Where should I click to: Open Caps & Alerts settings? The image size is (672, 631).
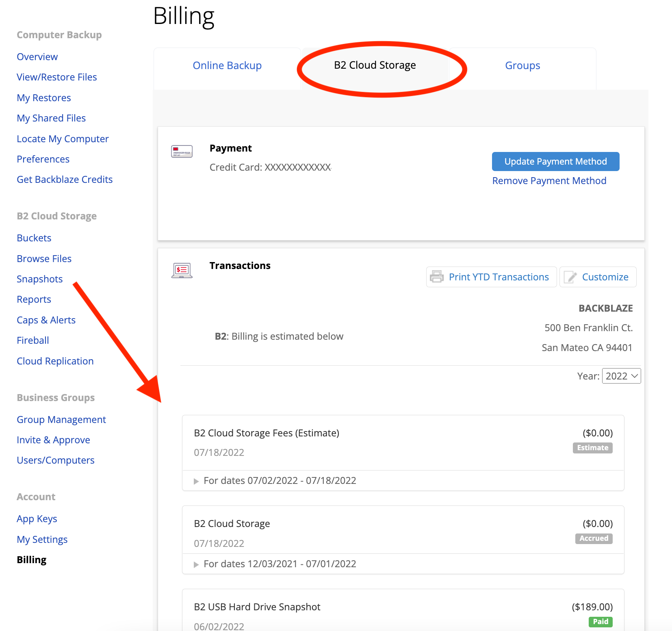(x=46, y=320)
